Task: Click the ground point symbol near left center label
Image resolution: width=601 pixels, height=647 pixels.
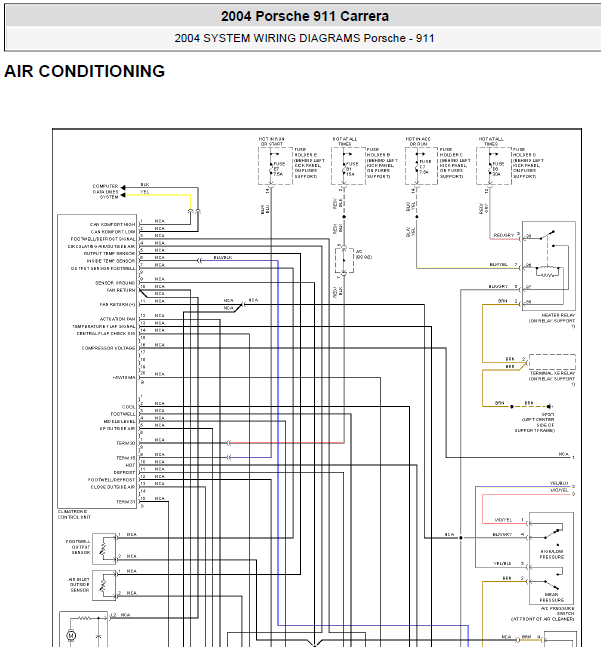Action: (549, 406)
